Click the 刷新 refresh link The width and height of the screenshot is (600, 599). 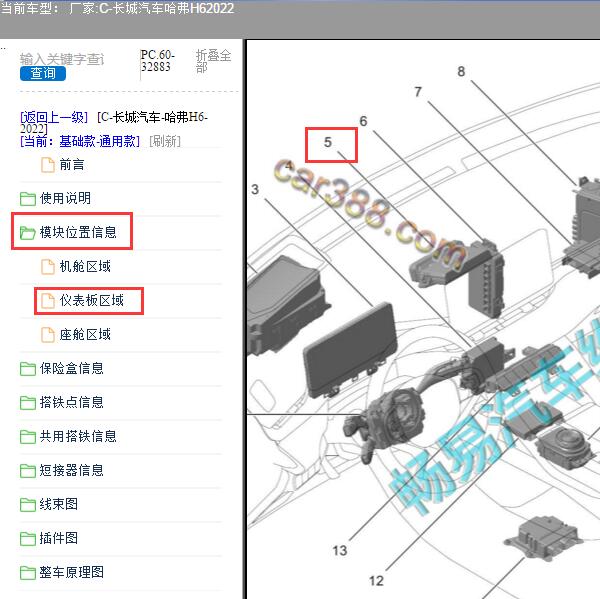click(x=165, y=141)
